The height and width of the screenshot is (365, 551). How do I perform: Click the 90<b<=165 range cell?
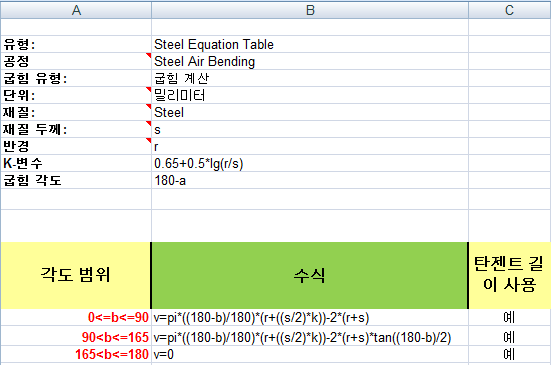coord(76,337)
